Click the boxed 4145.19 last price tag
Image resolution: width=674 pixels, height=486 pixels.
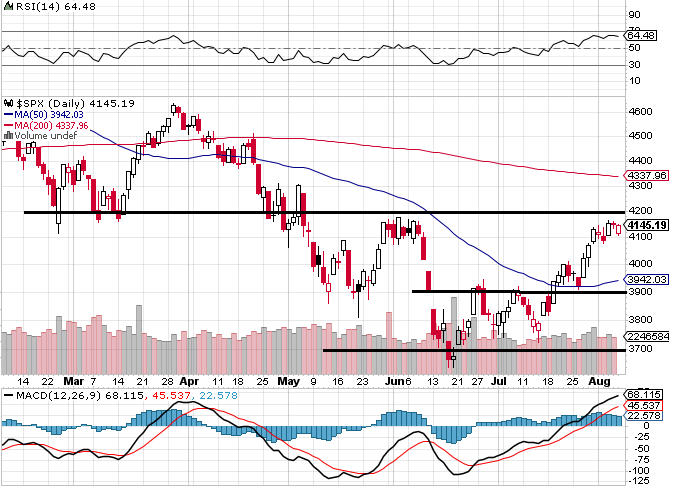(646, 225)
